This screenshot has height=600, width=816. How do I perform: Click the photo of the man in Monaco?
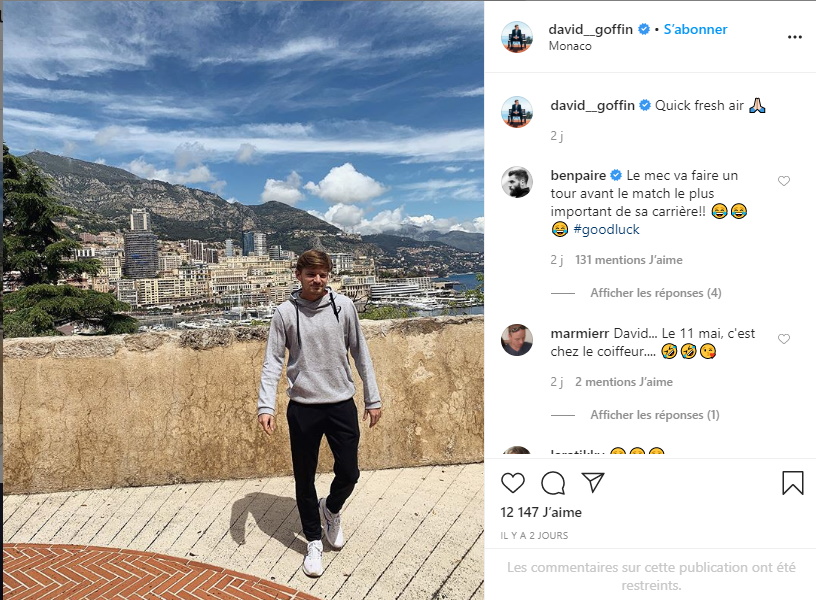[x=243, y=300]
